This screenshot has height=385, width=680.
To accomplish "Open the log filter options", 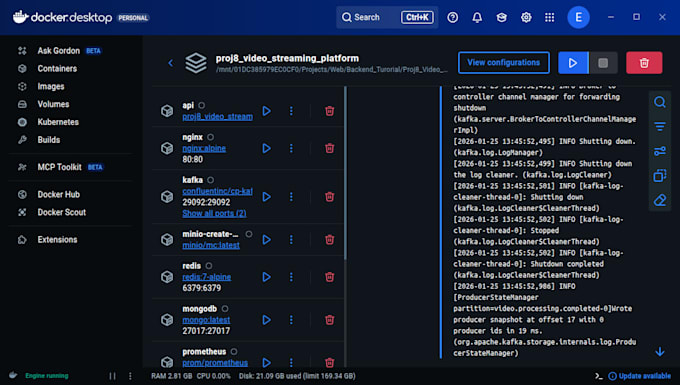I will point(660,127).
